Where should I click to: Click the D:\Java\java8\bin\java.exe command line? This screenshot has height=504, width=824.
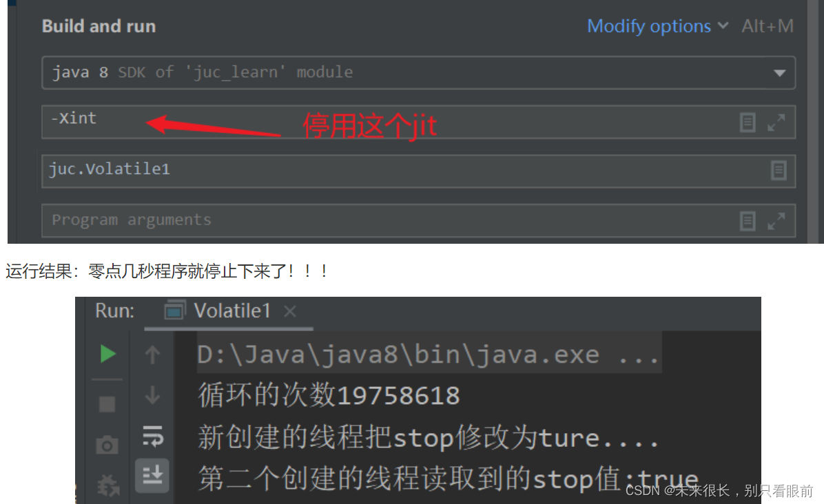[429, 355]
